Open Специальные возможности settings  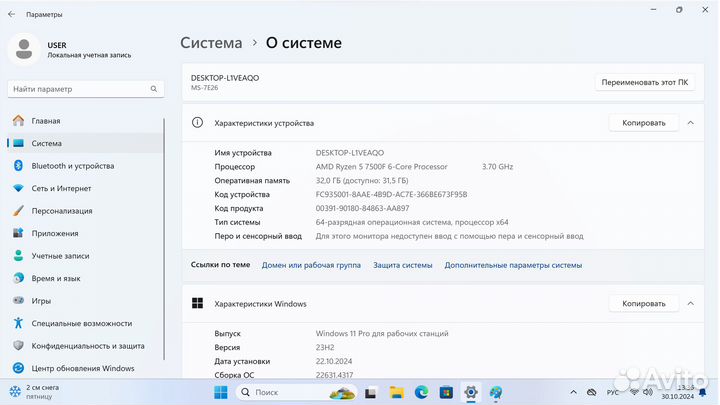pyautogui.click(x=85, y=323)
